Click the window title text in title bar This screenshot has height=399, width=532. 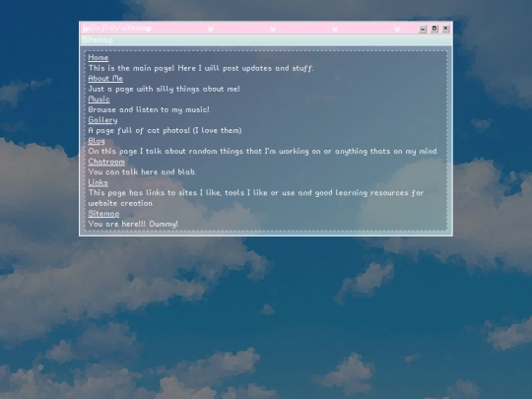[x=116, y=29]
